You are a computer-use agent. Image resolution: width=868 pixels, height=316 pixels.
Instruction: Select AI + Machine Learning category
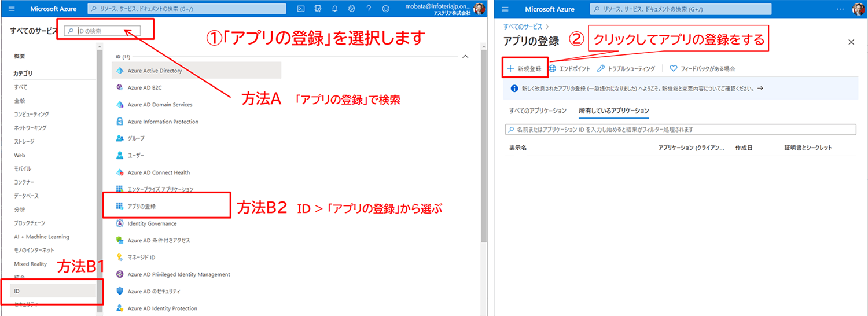tap(42, 237)
